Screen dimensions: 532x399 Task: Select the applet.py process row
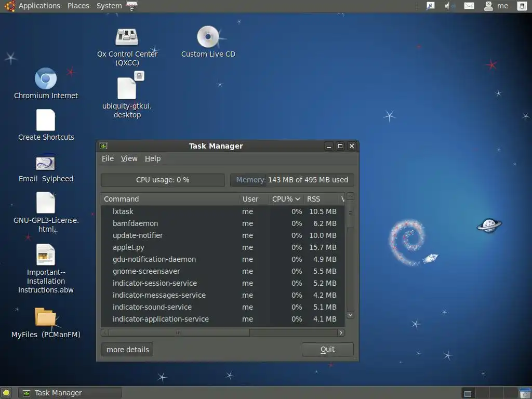pos(222,247)
